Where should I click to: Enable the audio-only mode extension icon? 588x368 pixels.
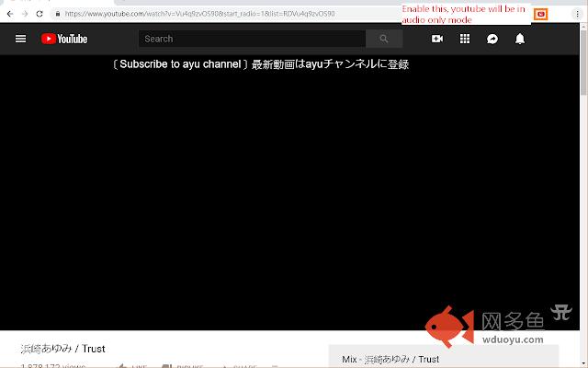point(541,15)
